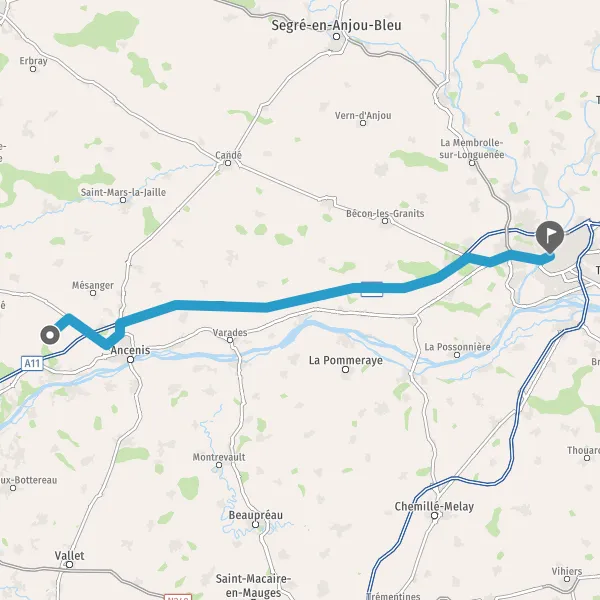Viewport: 600px width, 600px height.
Task: Select the Varades town dot
Action: [230, 340]
